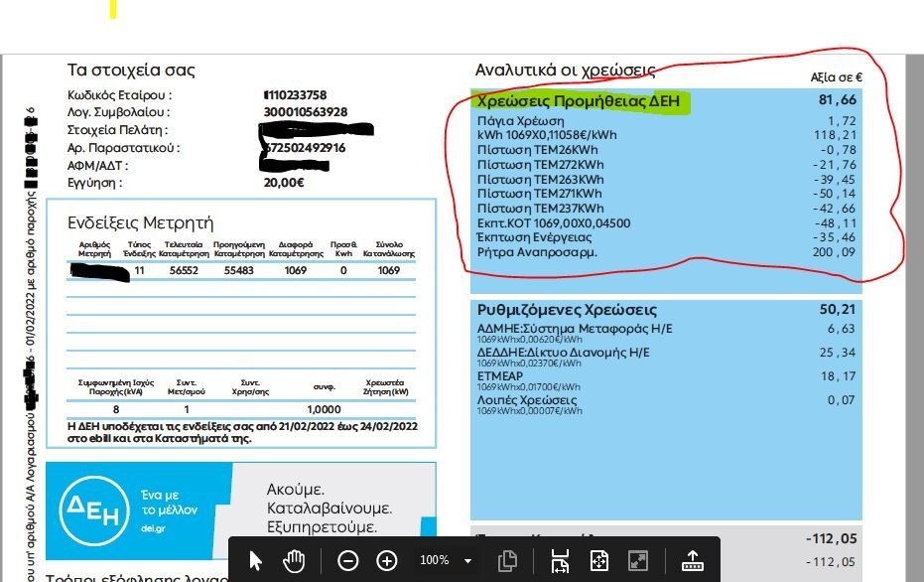Click the "ΑΔΜΗΕ:Σύστημα Μεταφοράς Η/Ε" line
The height and width of the screenshot is (582, 924).
click(x=575, y=329)
